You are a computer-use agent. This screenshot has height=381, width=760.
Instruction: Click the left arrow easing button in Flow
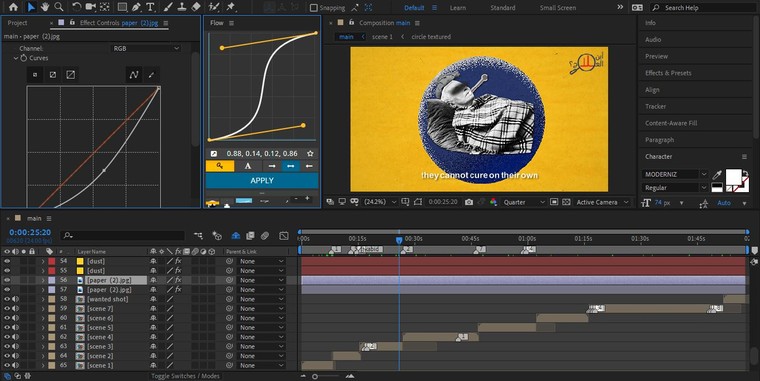309,166
